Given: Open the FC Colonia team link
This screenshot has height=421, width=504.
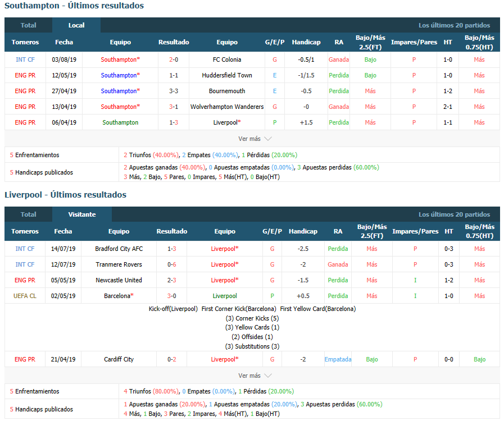Looking at the screenshot, I should 227,60.
